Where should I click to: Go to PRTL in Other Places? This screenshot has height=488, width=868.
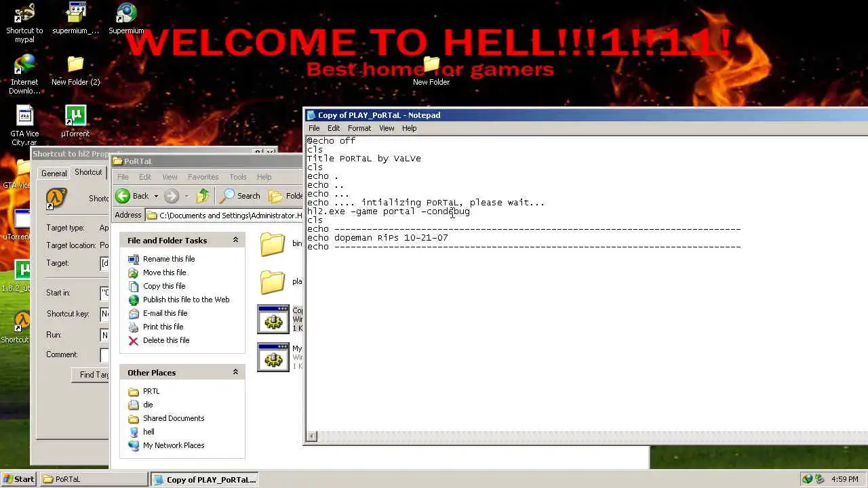[x=151, y=391]
